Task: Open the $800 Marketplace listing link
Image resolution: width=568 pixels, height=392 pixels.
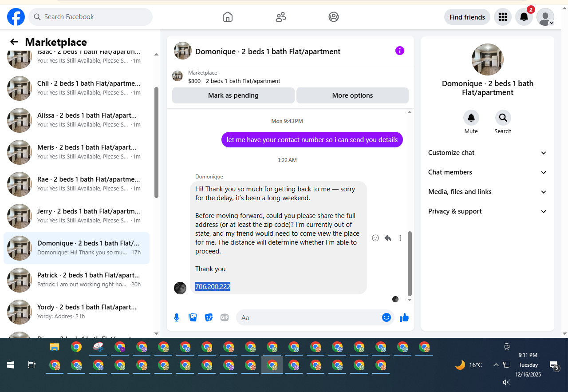Action: tap(234, 81)
